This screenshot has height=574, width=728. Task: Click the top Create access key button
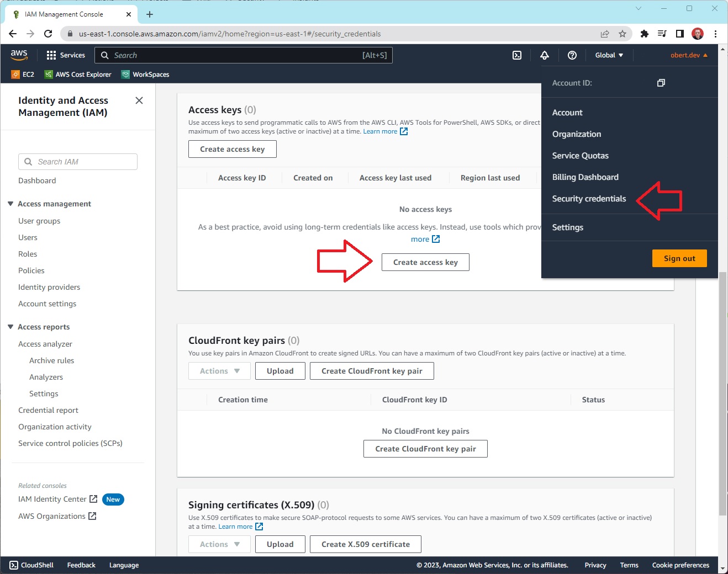coord(233,149)
